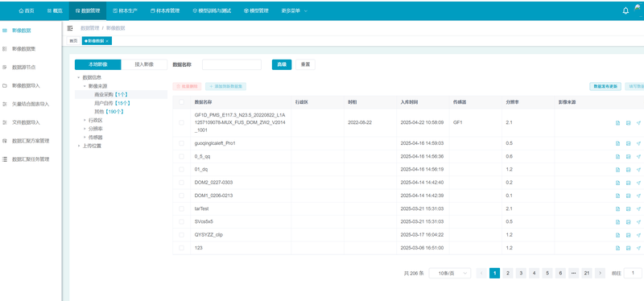Check the box for the QYSYZZ_clip row
The image size is (644, 301).
click(182, 235)
